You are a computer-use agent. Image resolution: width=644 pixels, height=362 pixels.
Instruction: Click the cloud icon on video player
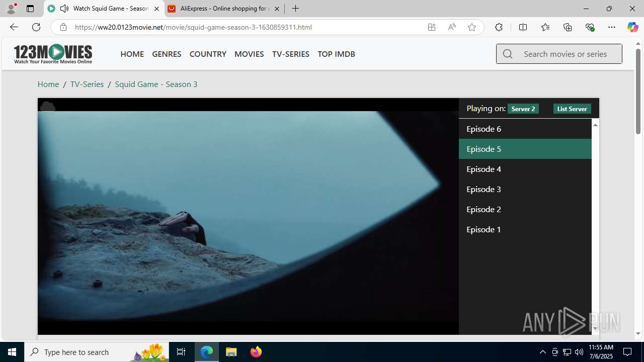[47, 106]
